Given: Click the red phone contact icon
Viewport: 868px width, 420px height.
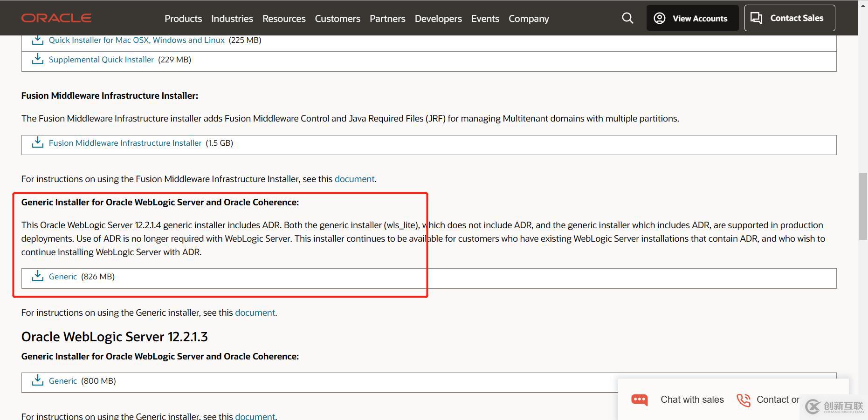Looking at the screenshot, I should pyautogui.click(x=744, y=400).
